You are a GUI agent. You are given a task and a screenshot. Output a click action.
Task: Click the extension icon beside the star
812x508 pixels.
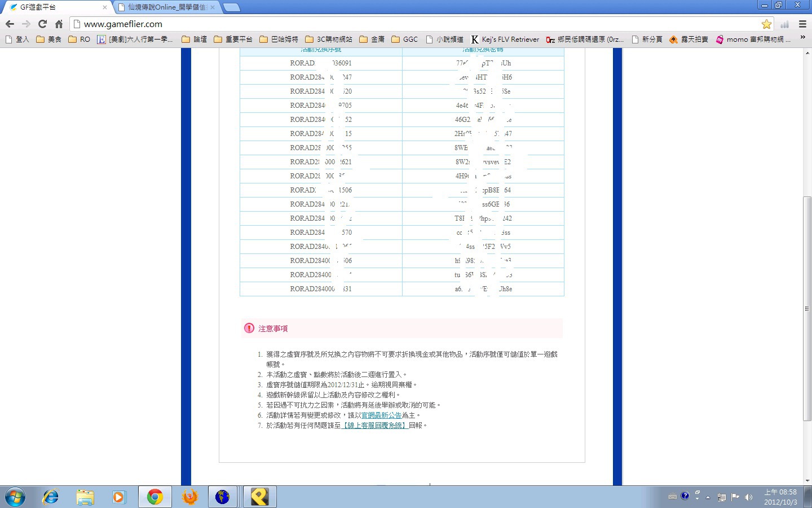[784, 24]
